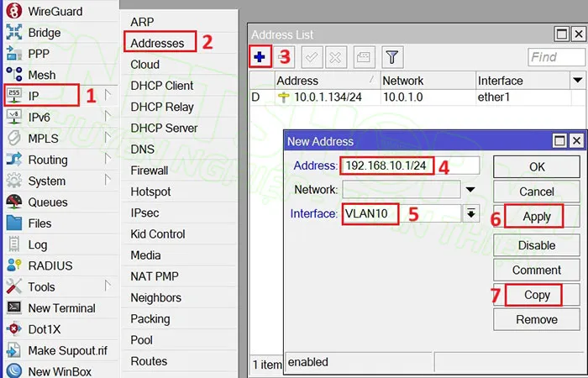The height and width of the screenshot is (378, 588).
Task: Click the Network input field
Action: point(402,190)
